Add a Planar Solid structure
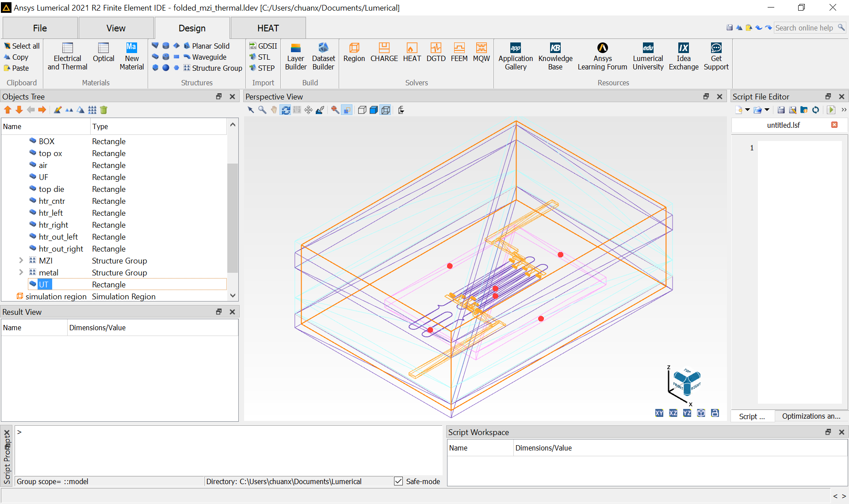This screenshot has width=849, height=504. tap(207, 46)
